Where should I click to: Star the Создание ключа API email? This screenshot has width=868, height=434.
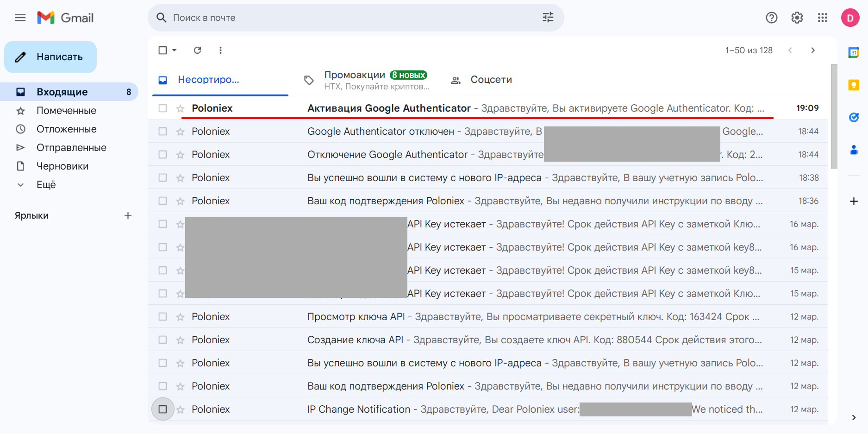click(x=180, y=340)
